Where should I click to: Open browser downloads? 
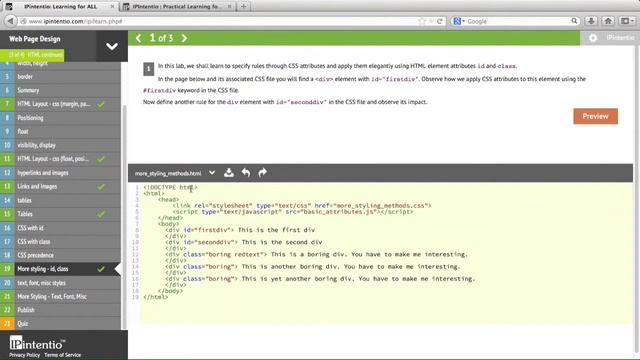[x=591, y=21]
